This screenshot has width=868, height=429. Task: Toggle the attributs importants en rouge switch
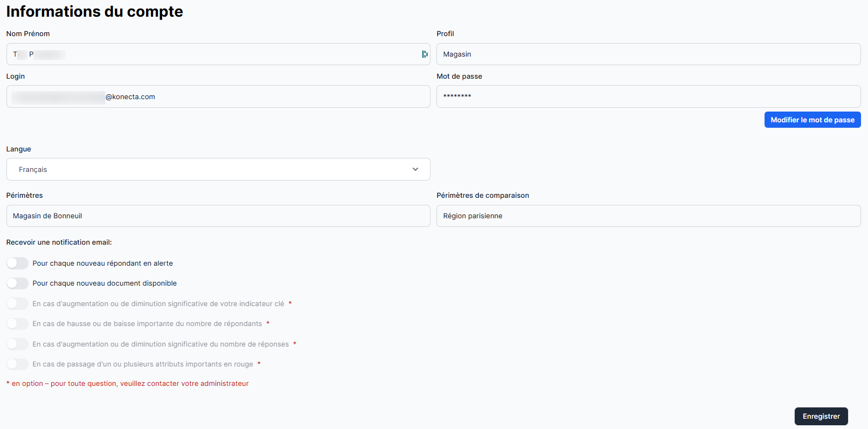17,364
